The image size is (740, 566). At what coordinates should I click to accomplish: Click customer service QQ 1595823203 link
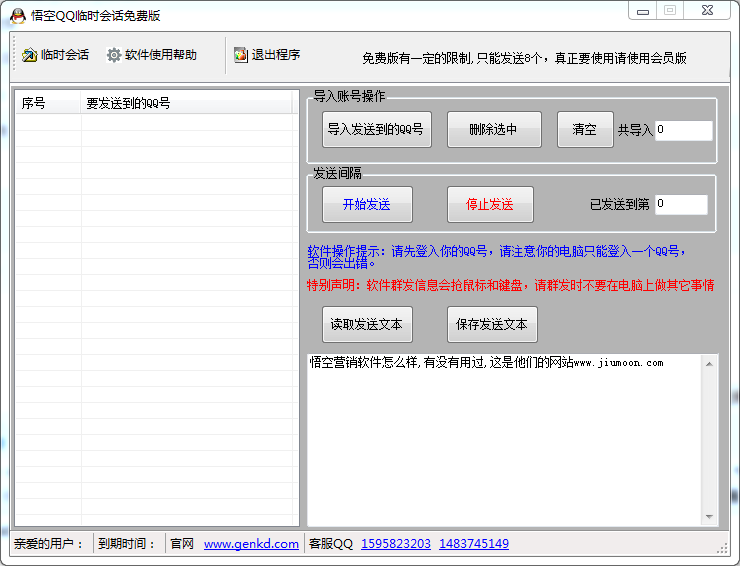tap(396, 544)
